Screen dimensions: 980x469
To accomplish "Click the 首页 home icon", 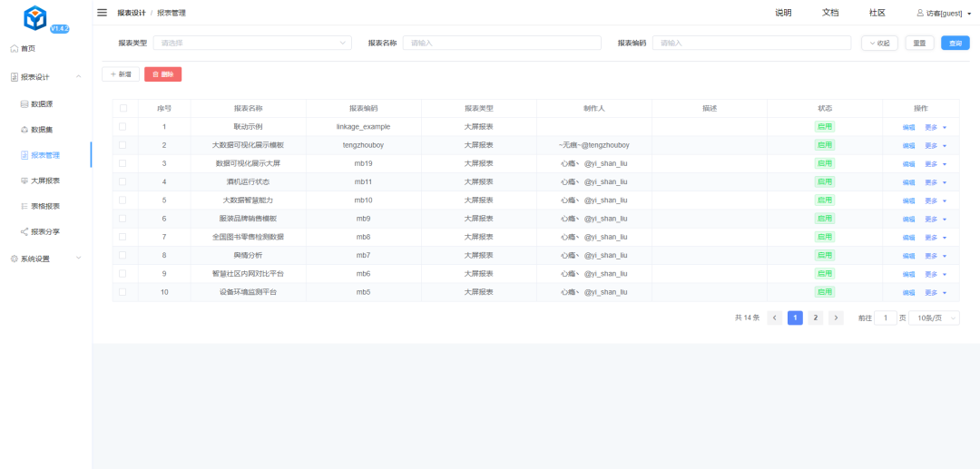I will coord(14,48).
